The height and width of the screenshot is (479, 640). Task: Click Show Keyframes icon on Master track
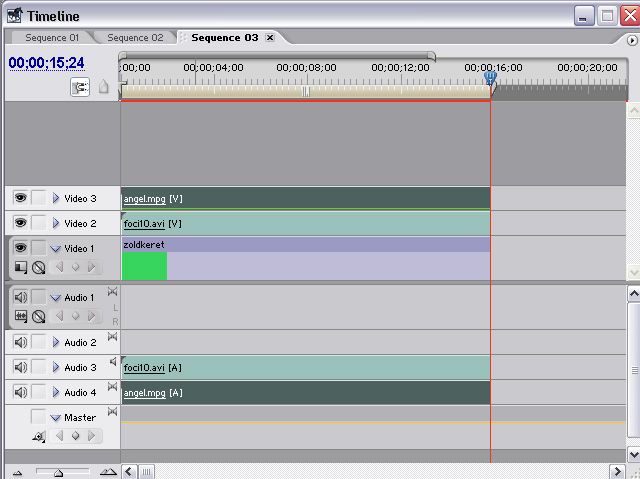click(39, 436)
